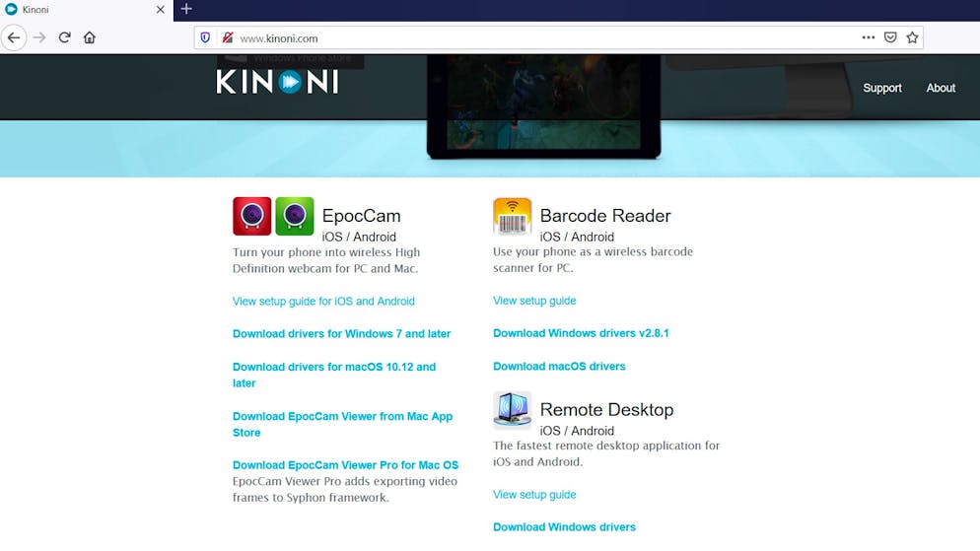Go to the browser Home page icon
Viewport: 980px width, 551px height.
[x=90, y=37]
